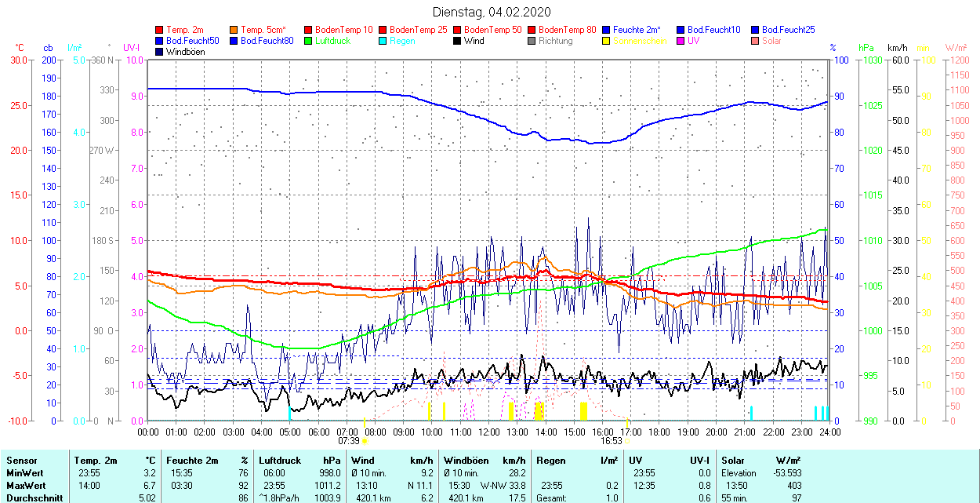Click the dark navy Windböen legend square

(160, 52)
